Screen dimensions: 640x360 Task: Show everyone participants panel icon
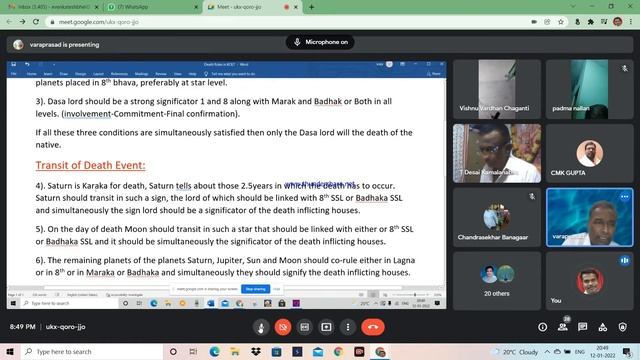tap(563, 327)
